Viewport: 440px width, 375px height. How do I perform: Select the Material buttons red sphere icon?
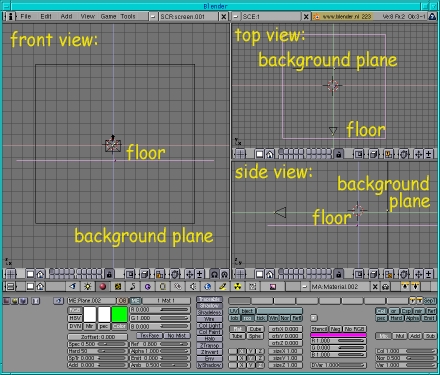coord(103,286)
